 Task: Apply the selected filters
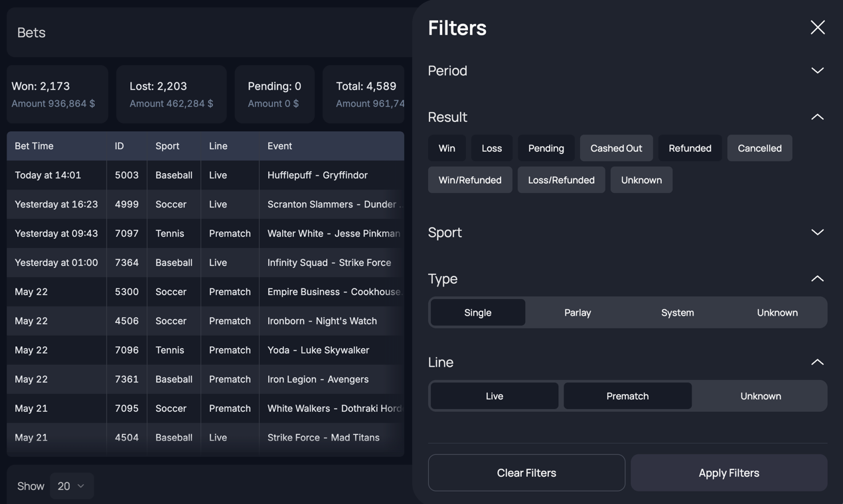728,472
